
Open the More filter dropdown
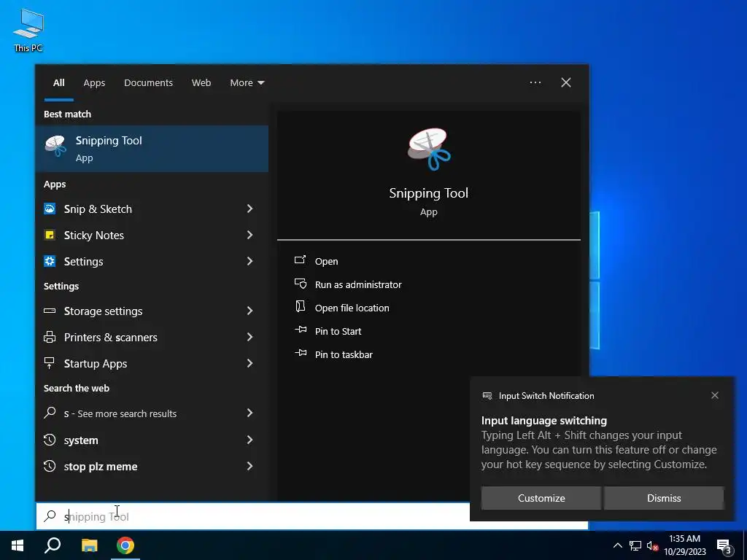tap(247, 83)
